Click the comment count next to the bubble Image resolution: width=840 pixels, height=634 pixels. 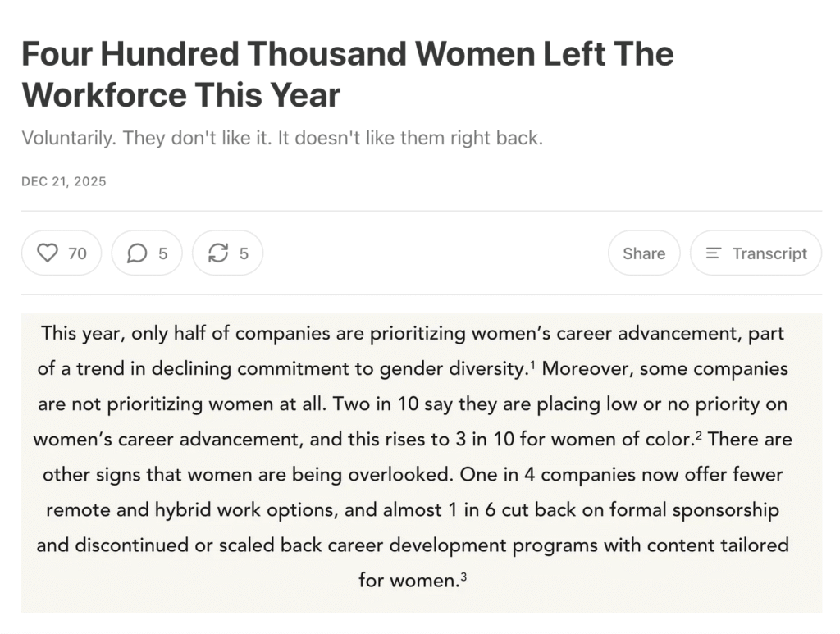pos(163,253)
